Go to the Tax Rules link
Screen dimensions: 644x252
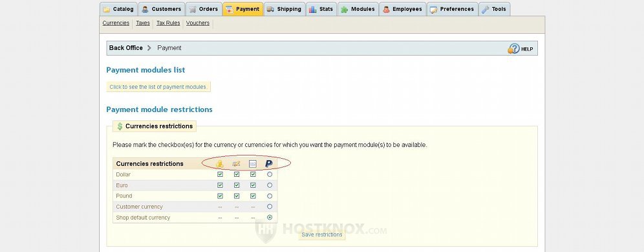168,23
